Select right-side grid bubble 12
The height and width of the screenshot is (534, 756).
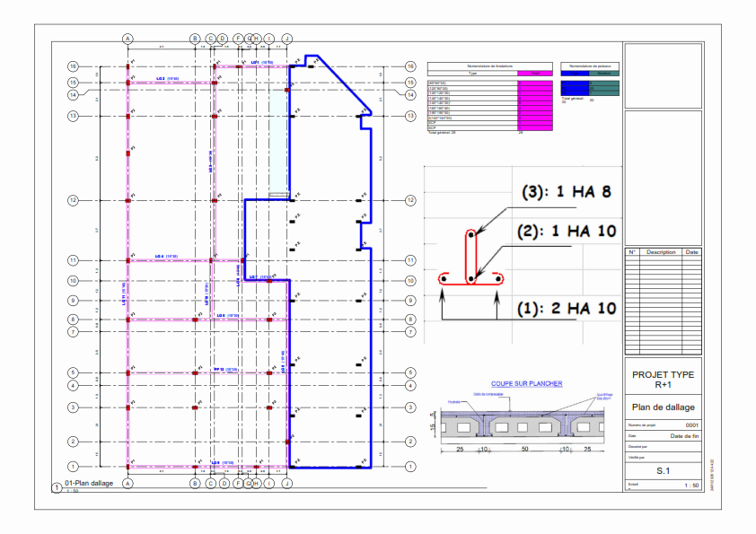pos(410,200)
